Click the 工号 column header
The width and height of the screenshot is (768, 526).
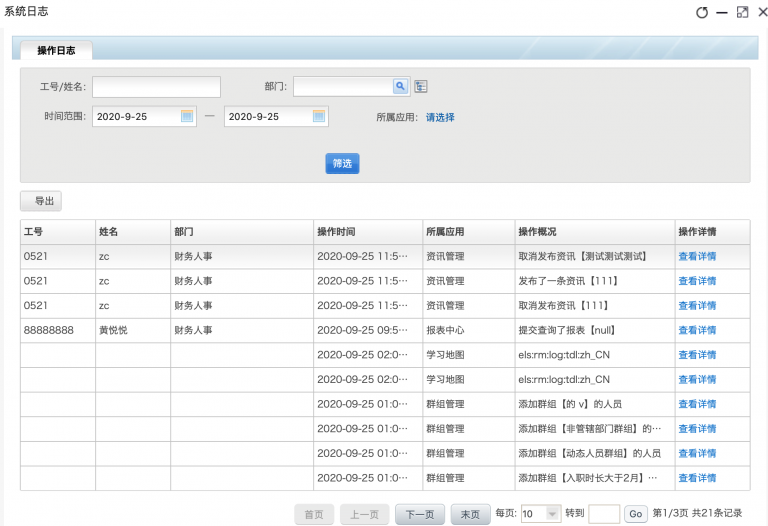tap(58, 232)
